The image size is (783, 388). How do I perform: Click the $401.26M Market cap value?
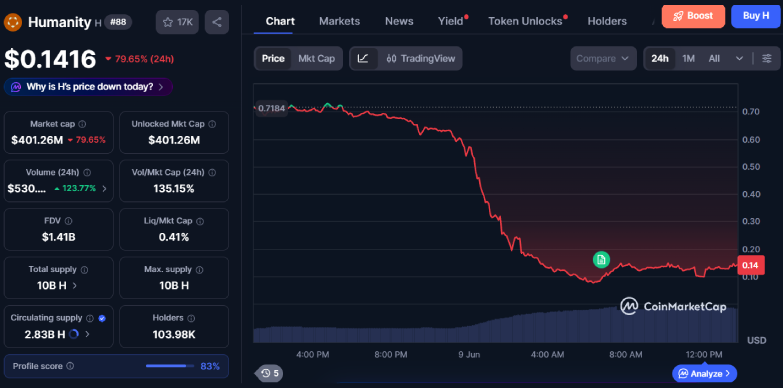[x=37, y=140]
